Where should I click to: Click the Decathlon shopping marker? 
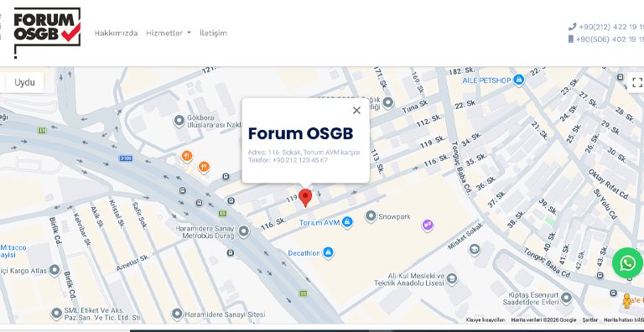(328, 252)
